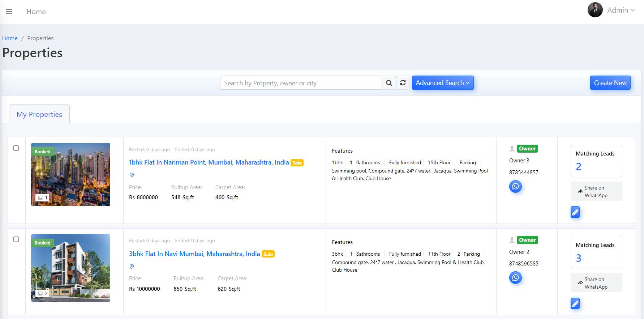
Task: Click Booked label on Nariman Point image
Action: coord(42,152)
